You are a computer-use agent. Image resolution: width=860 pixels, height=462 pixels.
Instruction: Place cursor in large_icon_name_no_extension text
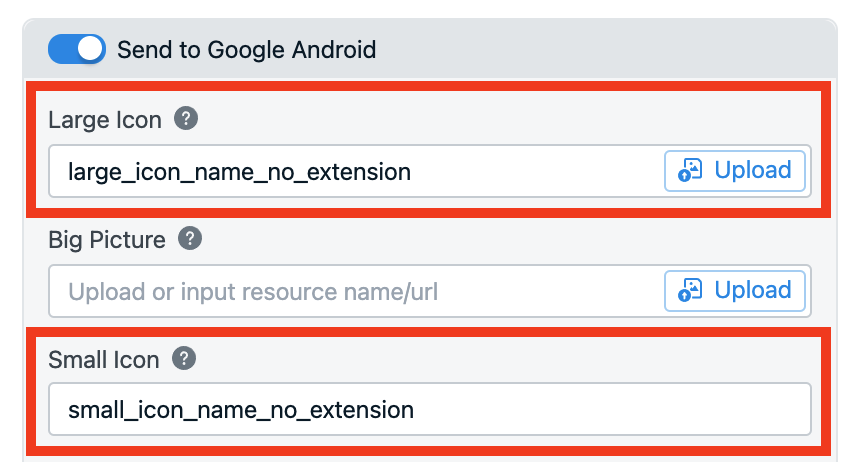(239, 172)
